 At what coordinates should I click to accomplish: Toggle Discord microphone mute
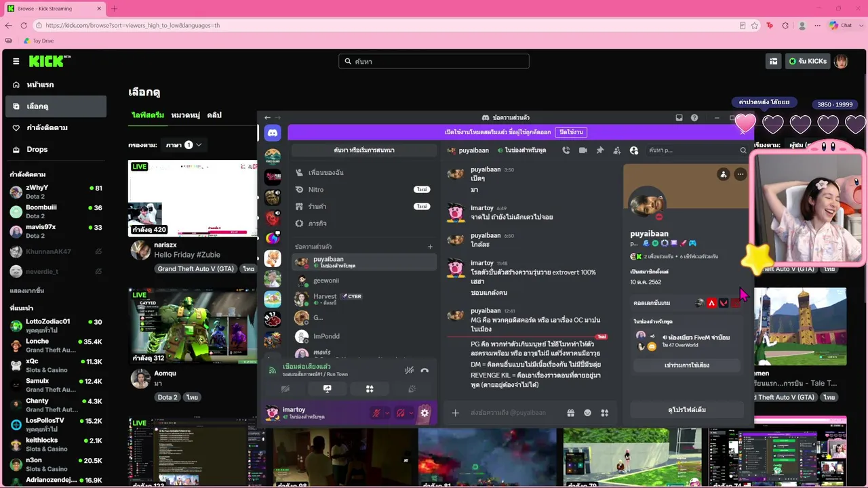[376, 413]
